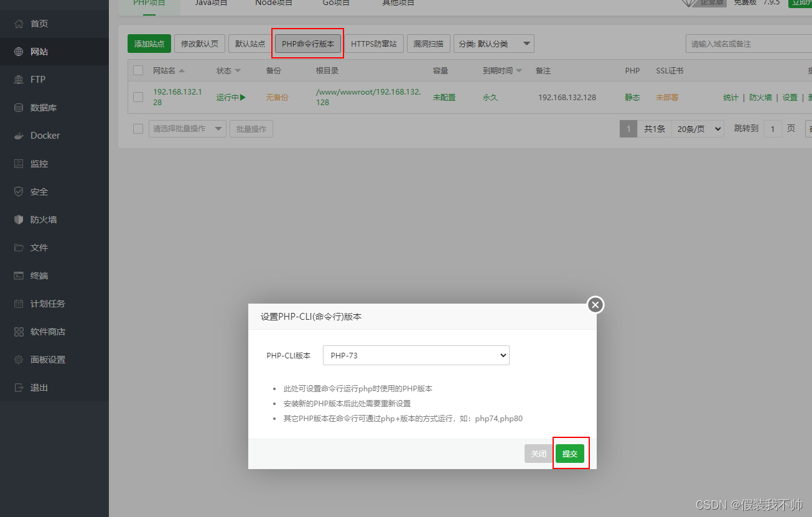Screen dimensions: 812x517
Task: Sort by 状态 column arrow
Action: [x=238, y=71]
